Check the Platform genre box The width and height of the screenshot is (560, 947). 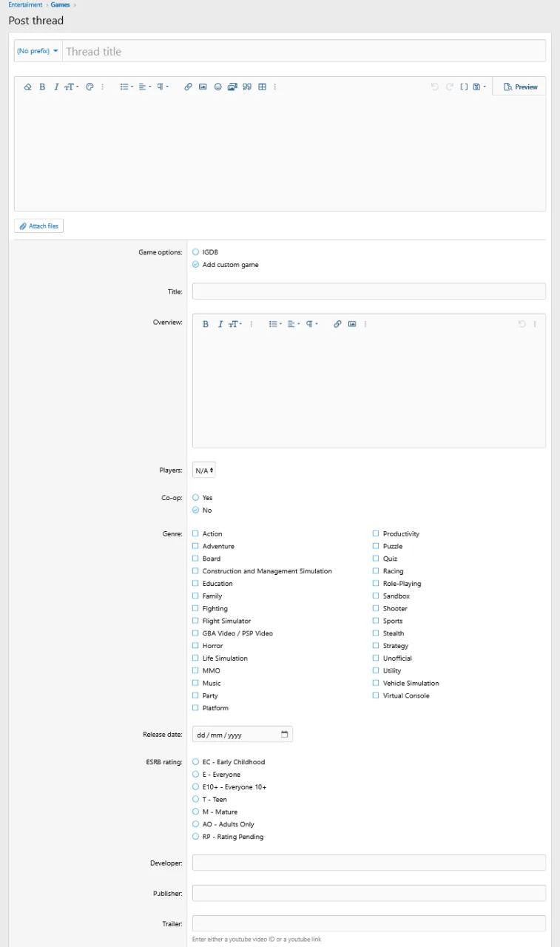(196, 708)
